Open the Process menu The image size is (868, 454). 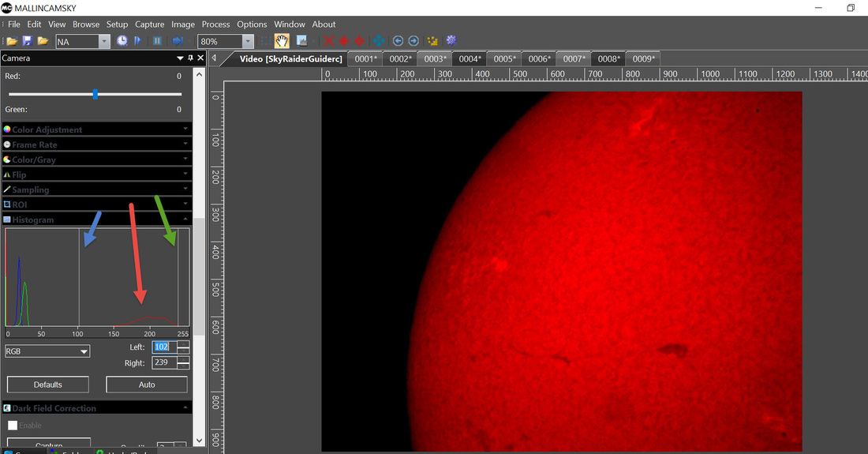215,24
